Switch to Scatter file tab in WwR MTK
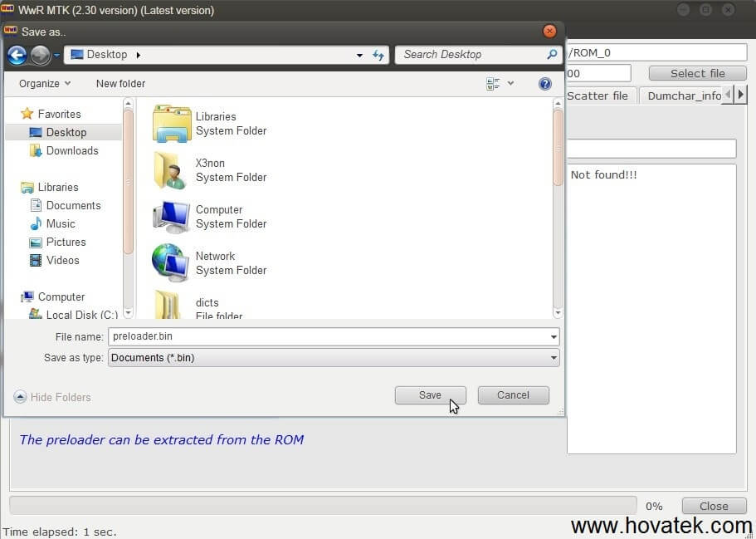 pyautogui.click(x=597, y=96)
